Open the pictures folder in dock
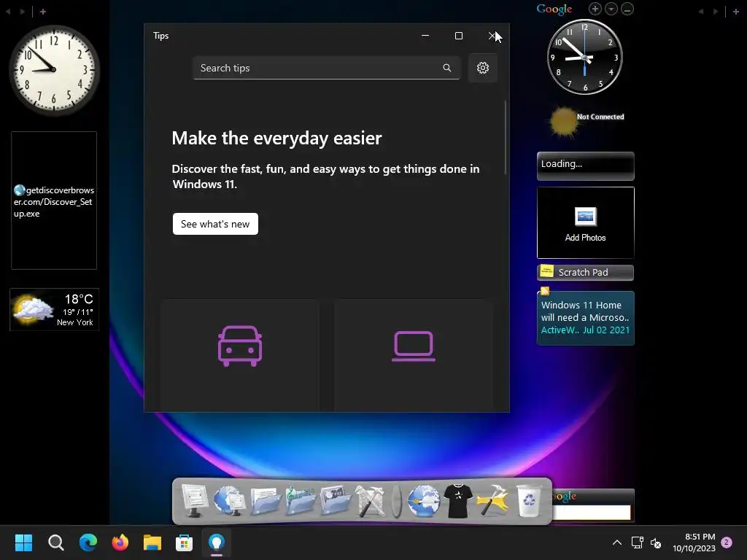 (336, 500)
